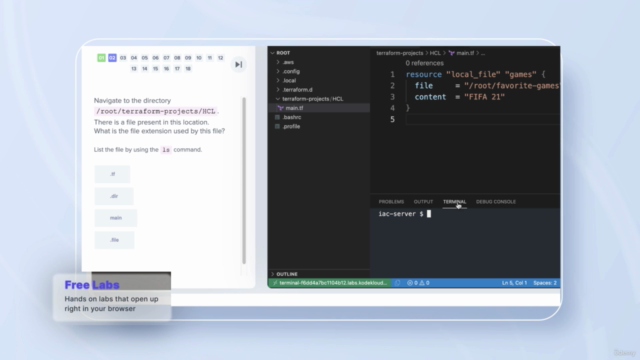
Task: Open question 13
Action: click(134, 69)
